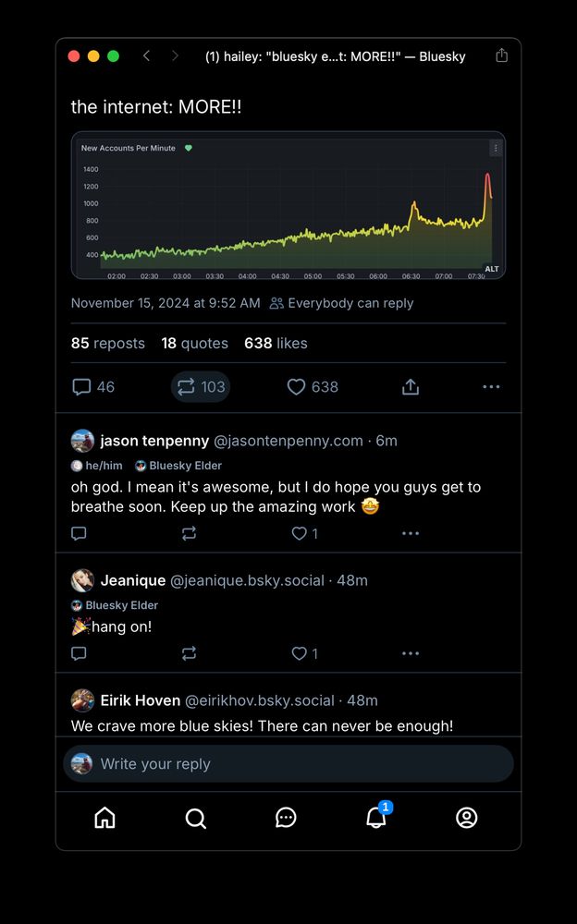Image resolution: width=577 pixels, height=924 pixels.
Task: Toggle repost on the post showing 103
Action: point(201,386)
